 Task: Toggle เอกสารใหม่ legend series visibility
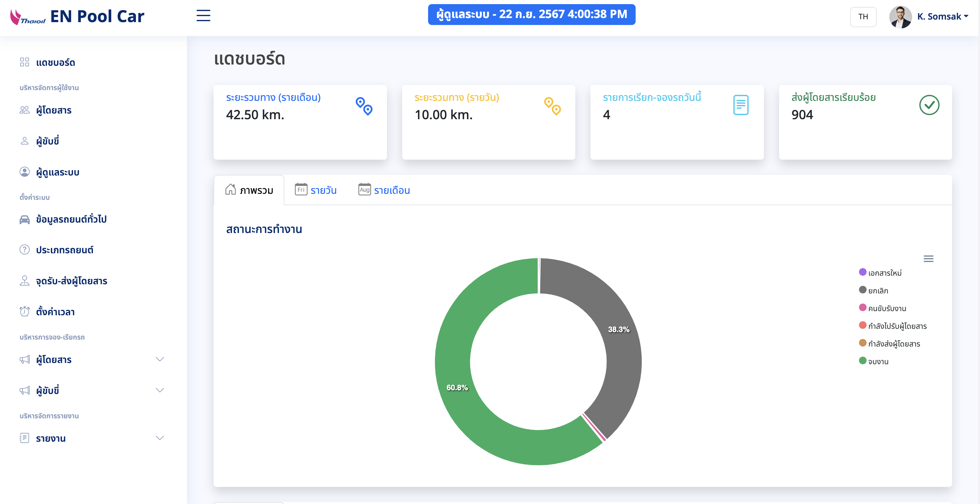click(884, 273)
